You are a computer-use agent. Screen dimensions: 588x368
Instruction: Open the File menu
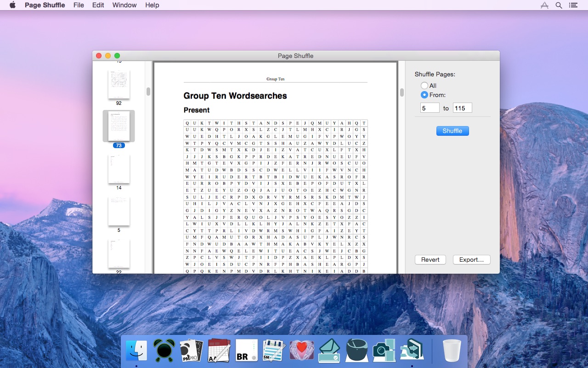(x=79, y=5)
